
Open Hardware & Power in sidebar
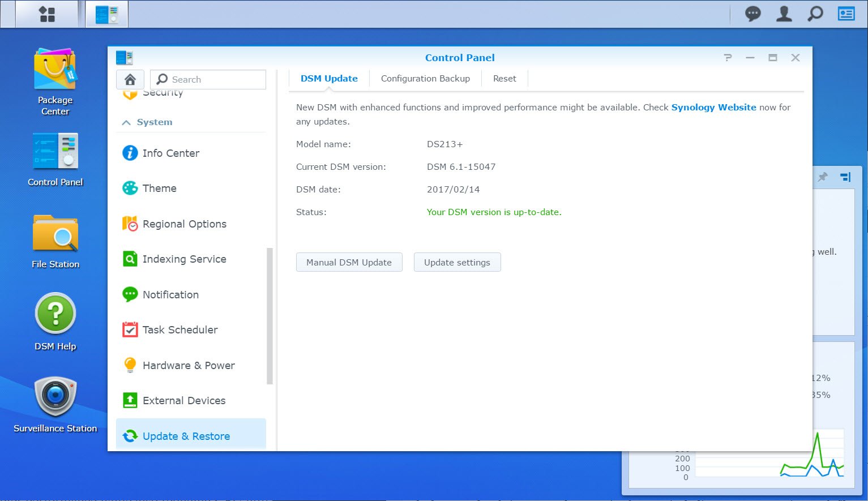(191, 365)
